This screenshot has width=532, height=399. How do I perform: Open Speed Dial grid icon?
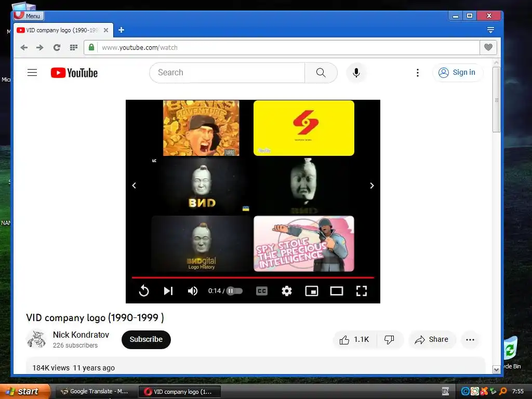(74, 47)
